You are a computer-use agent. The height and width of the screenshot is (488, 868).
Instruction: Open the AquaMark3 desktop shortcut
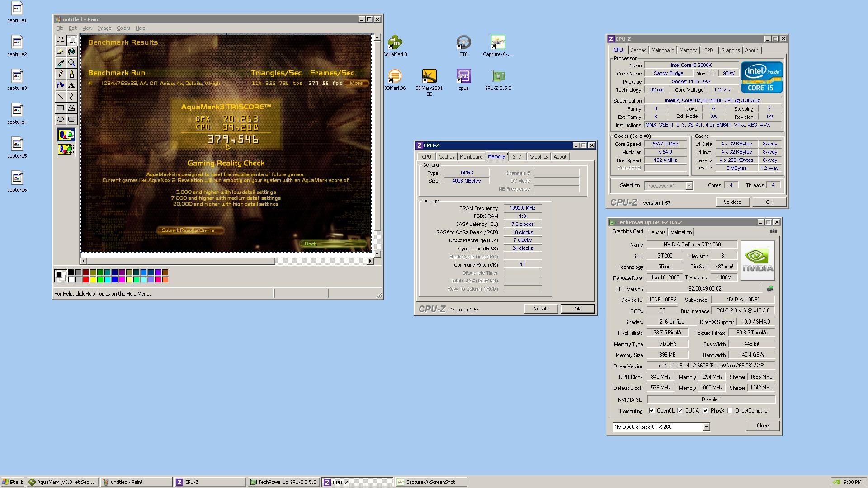point(395,46)
